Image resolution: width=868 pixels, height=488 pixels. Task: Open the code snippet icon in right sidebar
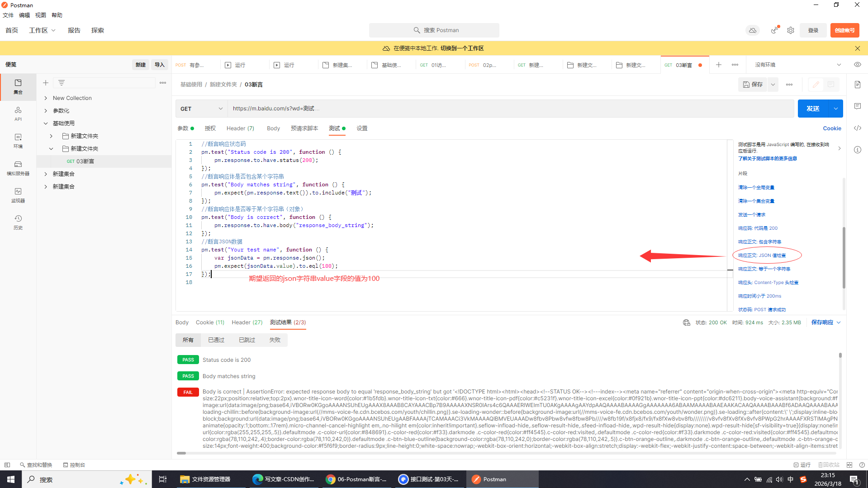pyautogui.click(x=858, y=128)
